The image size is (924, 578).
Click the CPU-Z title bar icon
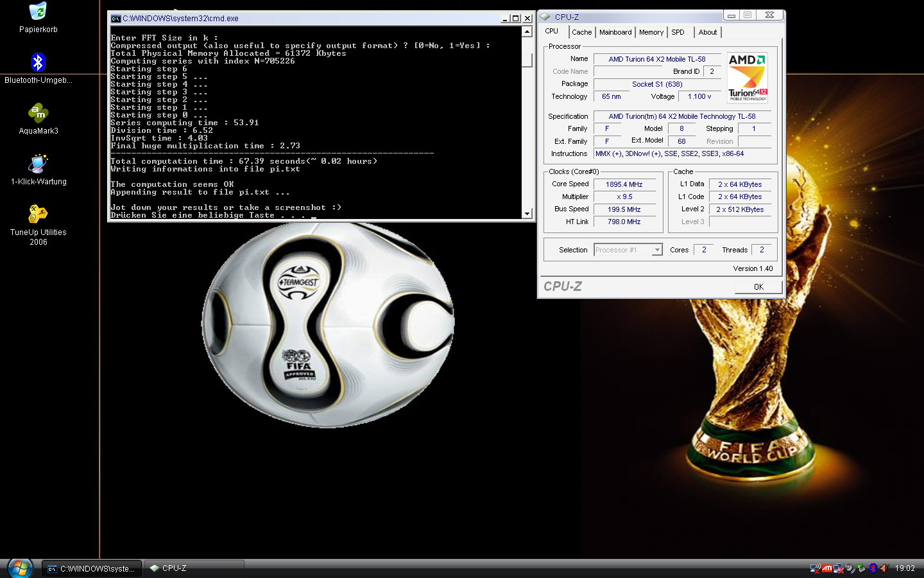pos(545,17)
